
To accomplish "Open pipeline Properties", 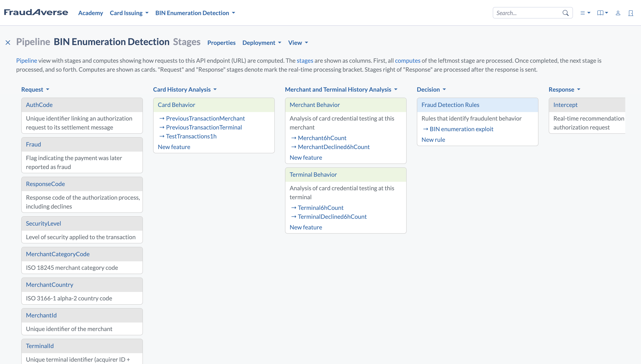I will [221, 43].
